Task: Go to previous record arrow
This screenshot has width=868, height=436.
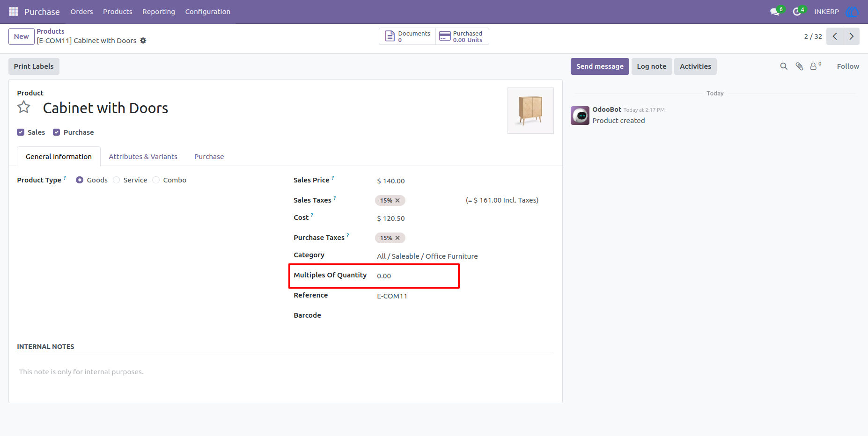Action: 834,36
